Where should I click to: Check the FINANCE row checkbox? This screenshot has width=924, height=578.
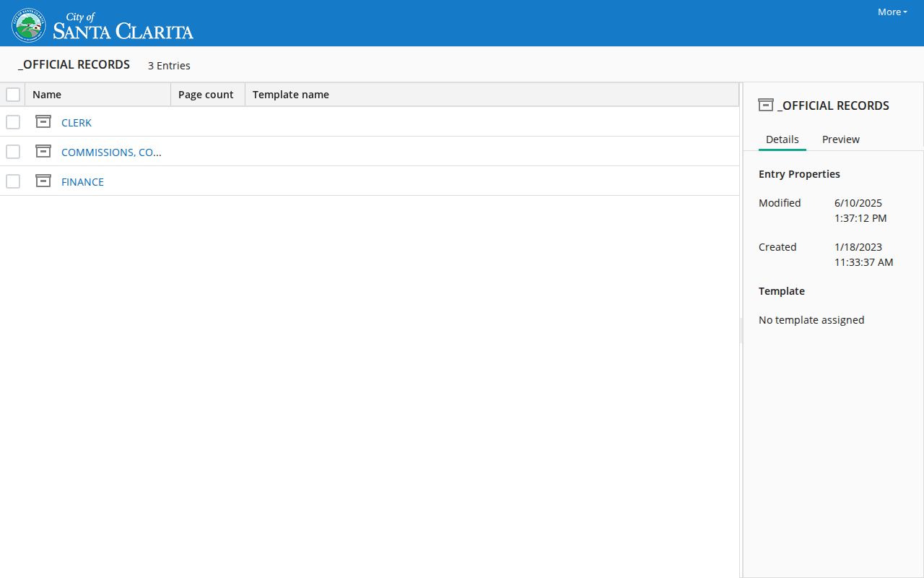[13, 181]
